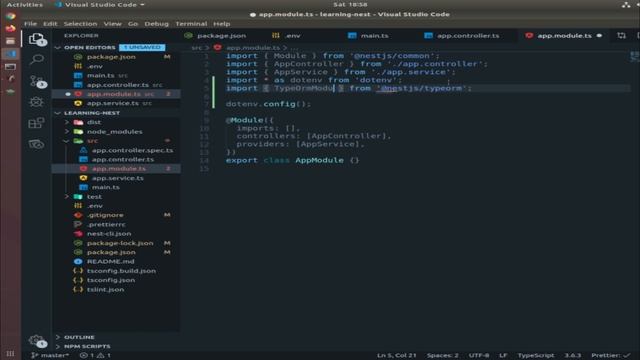Click the master branch indicator in status bar
Viewport: 640px width, 360px height.
[x=49, y=355]
